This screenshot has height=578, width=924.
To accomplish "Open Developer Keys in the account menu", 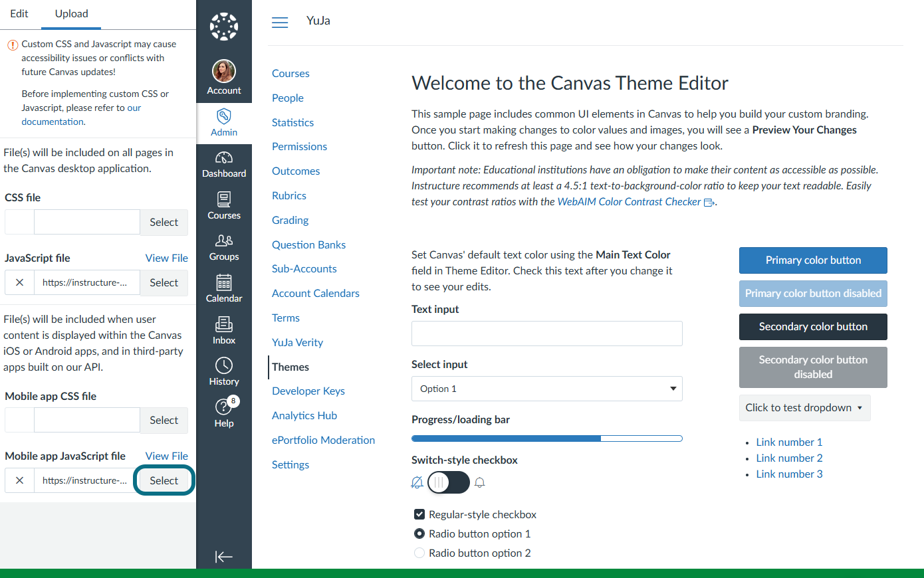I will pyautogui.click(x=308, y=391).
